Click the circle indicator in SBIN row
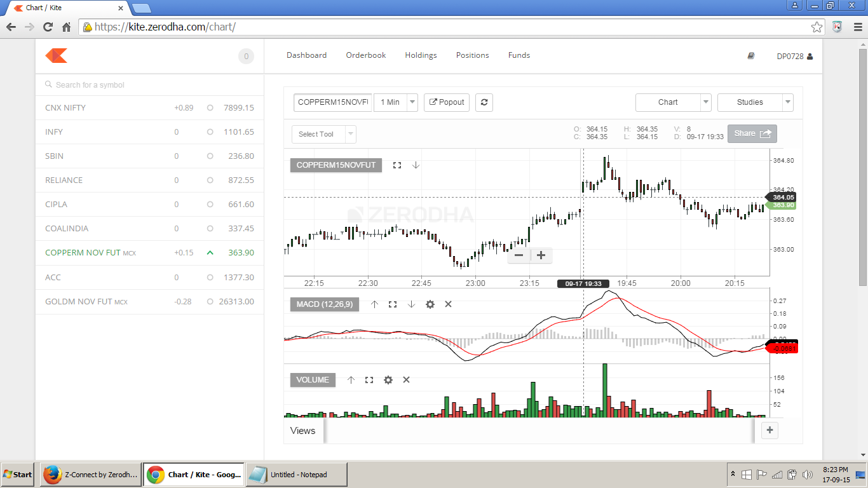868x488 pixels. click(x=210, y=156)
